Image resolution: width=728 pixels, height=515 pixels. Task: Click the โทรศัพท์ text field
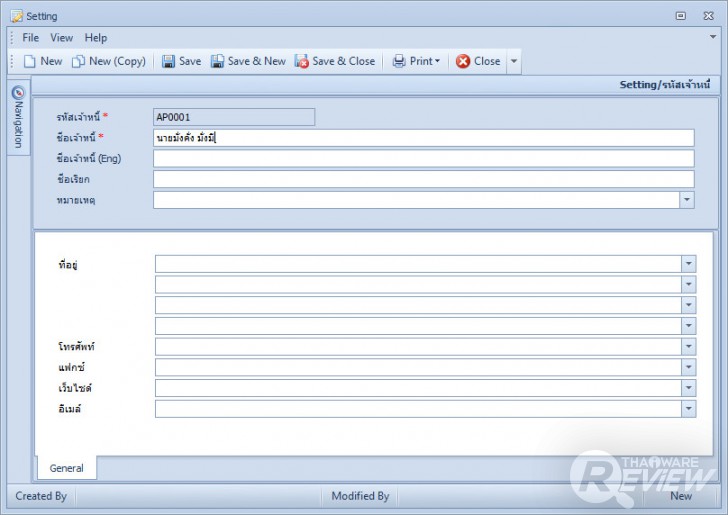pyautogui.click(x=418, y=346)
